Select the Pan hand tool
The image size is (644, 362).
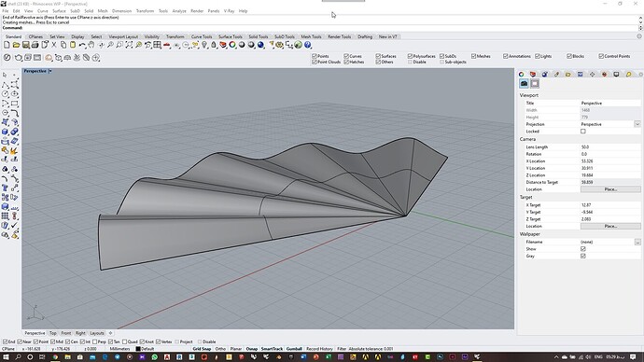91,45
